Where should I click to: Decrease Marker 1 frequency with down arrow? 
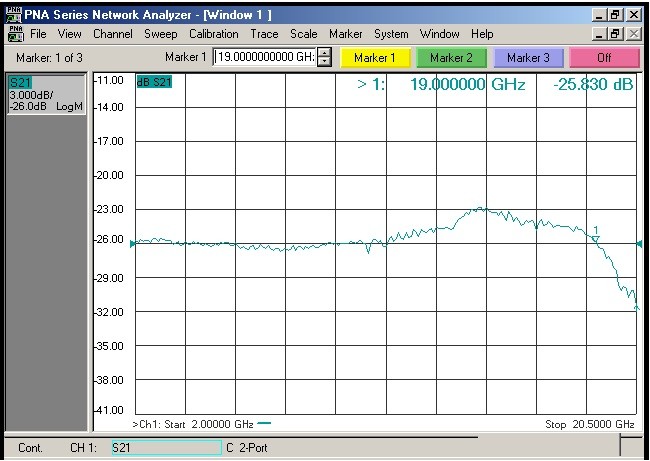point(324,62)
